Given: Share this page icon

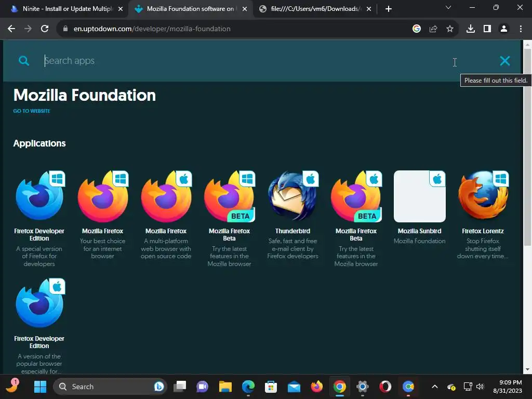Looking at the screenshot, I should tap(433, 29).
